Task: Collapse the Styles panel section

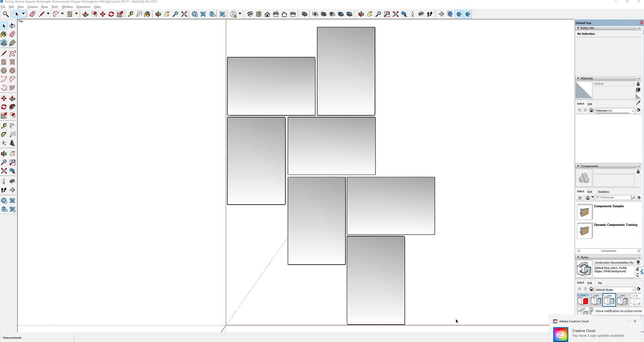Action: pos(578,257)
